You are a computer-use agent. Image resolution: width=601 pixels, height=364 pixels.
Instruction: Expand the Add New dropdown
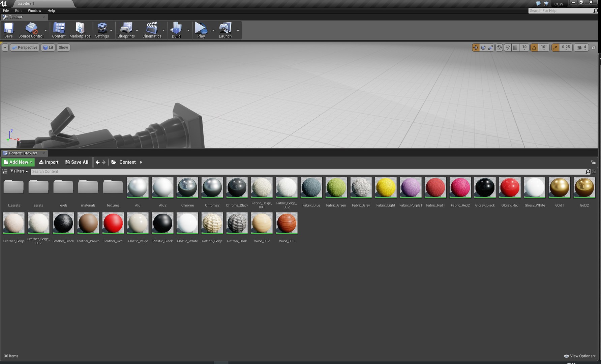[18, 162]
